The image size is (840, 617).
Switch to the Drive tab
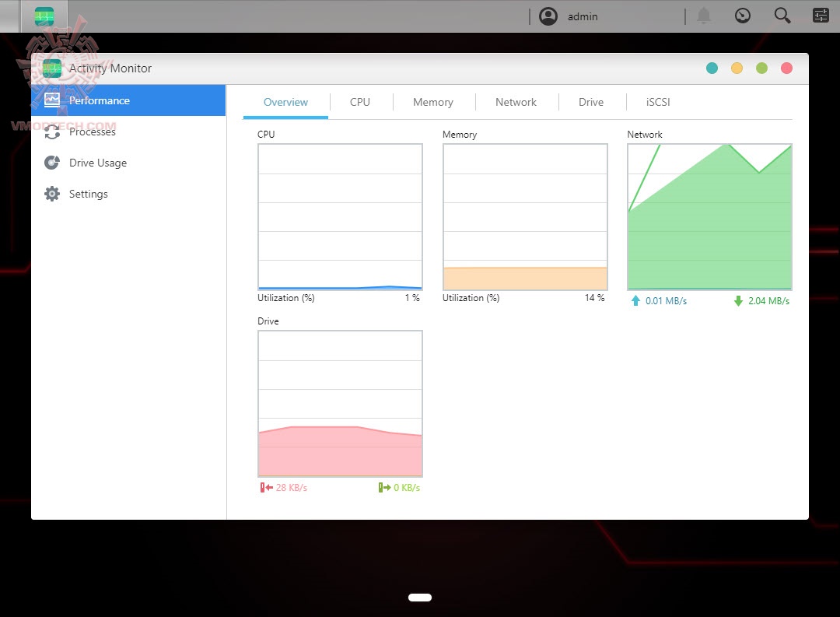click(591, 102)
